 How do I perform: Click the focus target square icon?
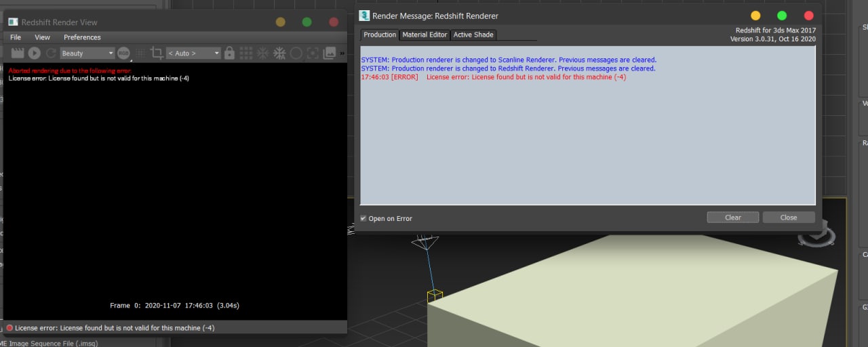(313, 53)
